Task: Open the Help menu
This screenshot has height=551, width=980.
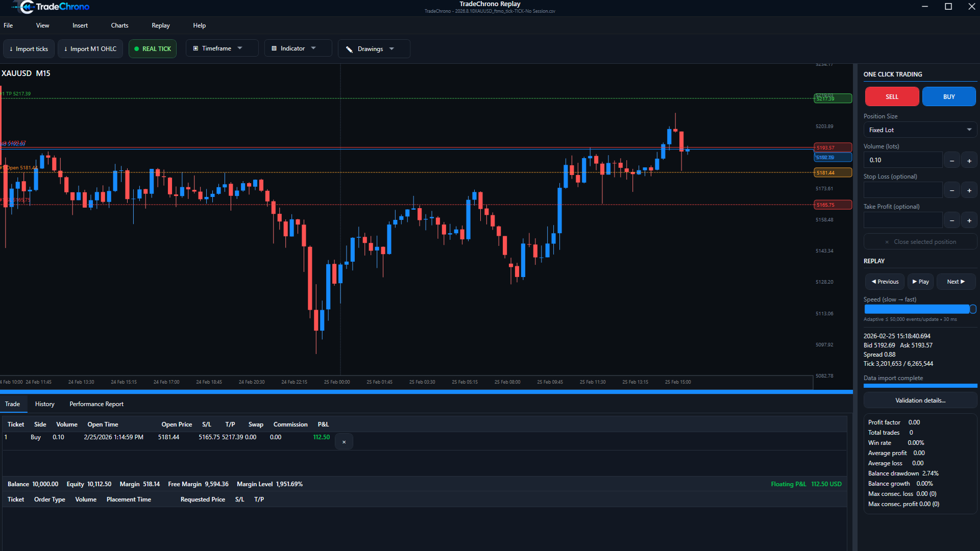Action: [200, 26]
